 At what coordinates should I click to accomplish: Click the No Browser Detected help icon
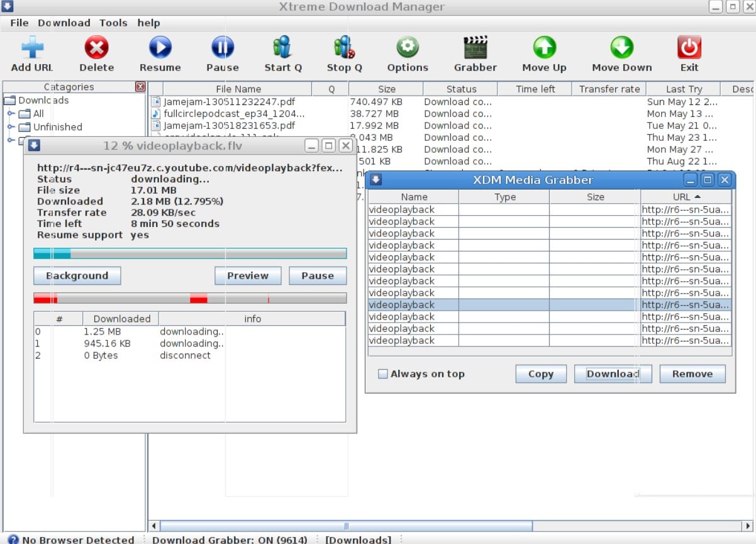click(13, 540)
